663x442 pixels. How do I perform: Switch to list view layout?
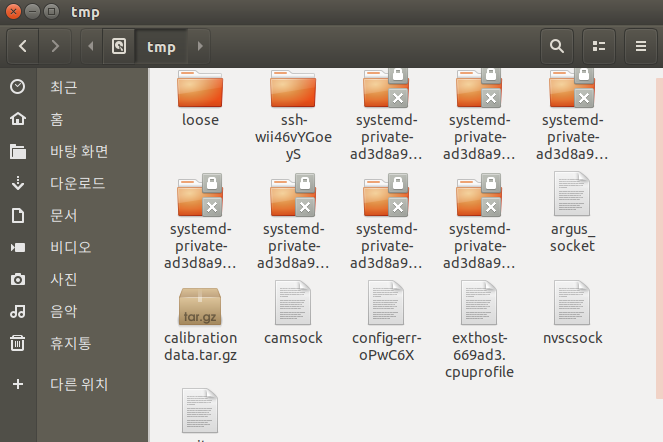[x=599, y=46]
